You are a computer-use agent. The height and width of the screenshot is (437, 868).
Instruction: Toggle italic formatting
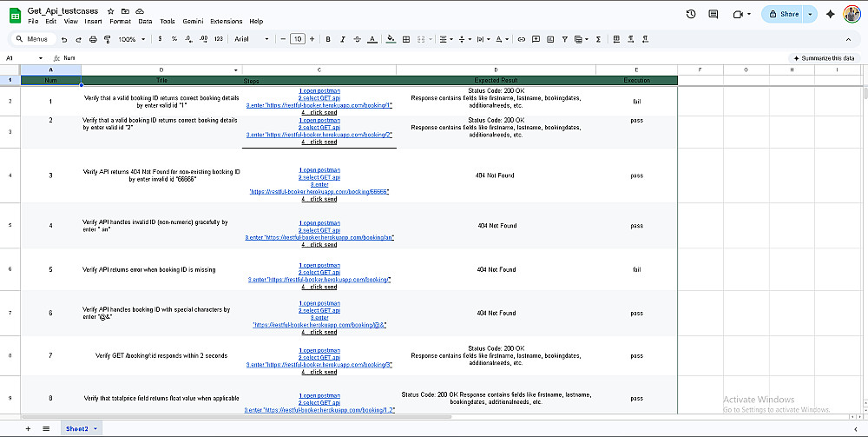[343, 39]
